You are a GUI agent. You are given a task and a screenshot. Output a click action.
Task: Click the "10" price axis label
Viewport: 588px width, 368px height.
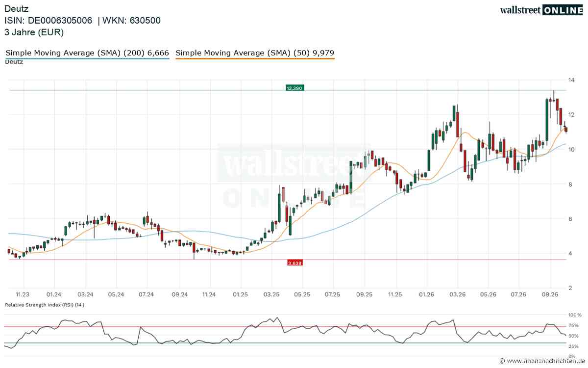tap(571, 149)
